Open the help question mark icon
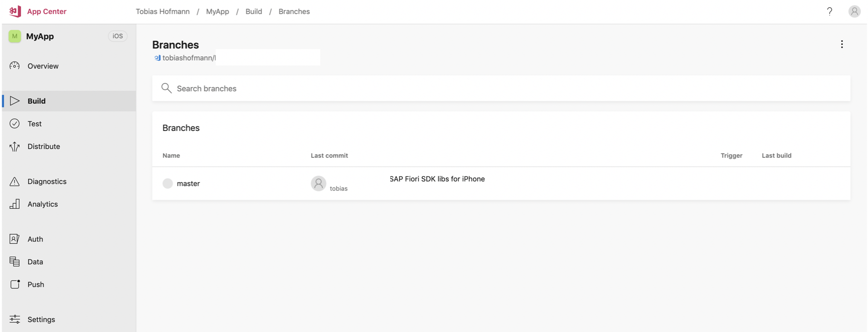The width and height of the screenshot is (868, 332). 829,11
